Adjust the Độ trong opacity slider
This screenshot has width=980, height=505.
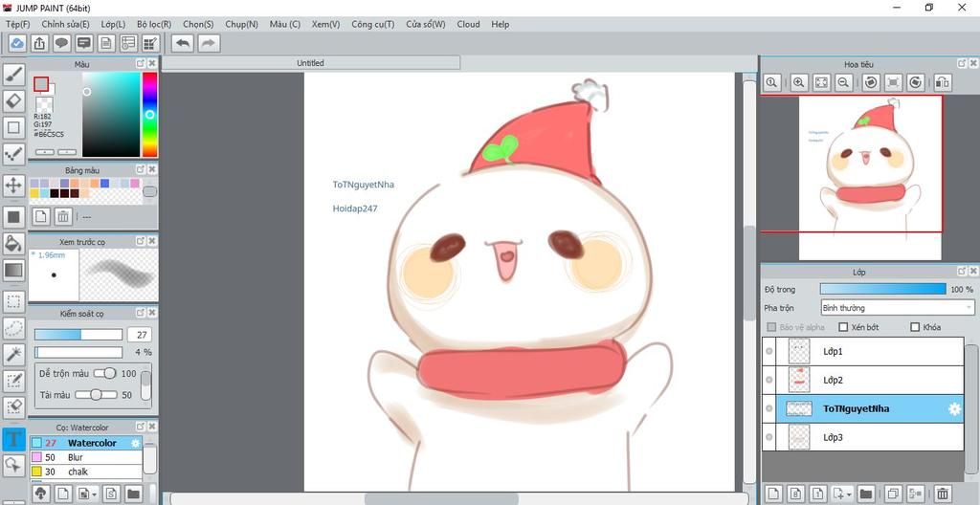pos(883,289)
